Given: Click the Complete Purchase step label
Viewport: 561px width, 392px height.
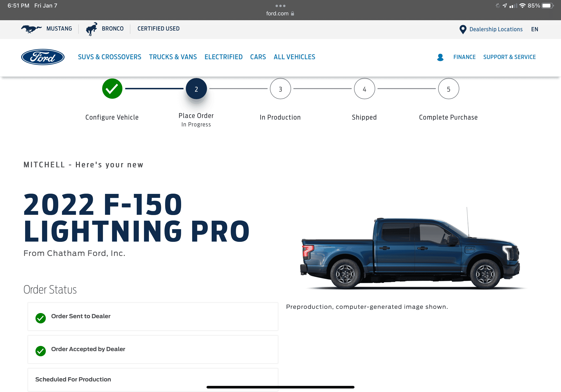Looking at the screenshot, I should (x=448, y=117).
